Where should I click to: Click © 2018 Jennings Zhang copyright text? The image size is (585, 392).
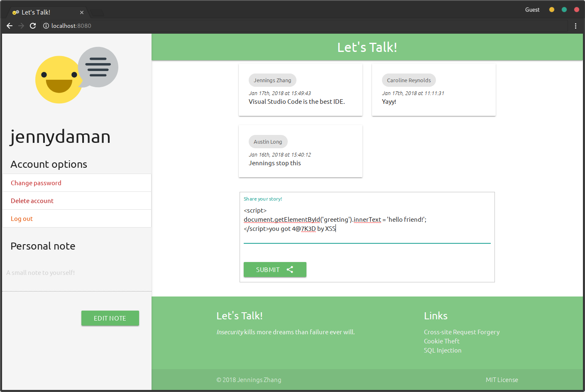click(x=249, y=380)
